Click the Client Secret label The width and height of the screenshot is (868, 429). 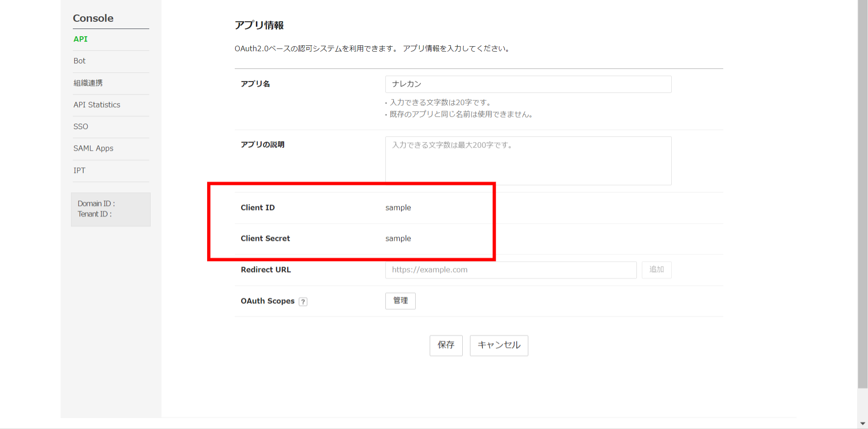266,238
